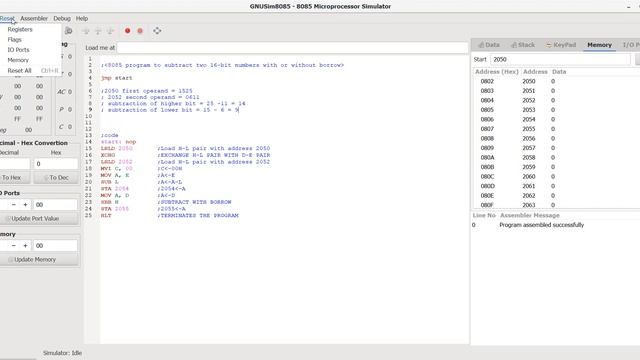Screen dimensions: 640x360
Task: Click the Line No column header
Action: click(484, 216)
